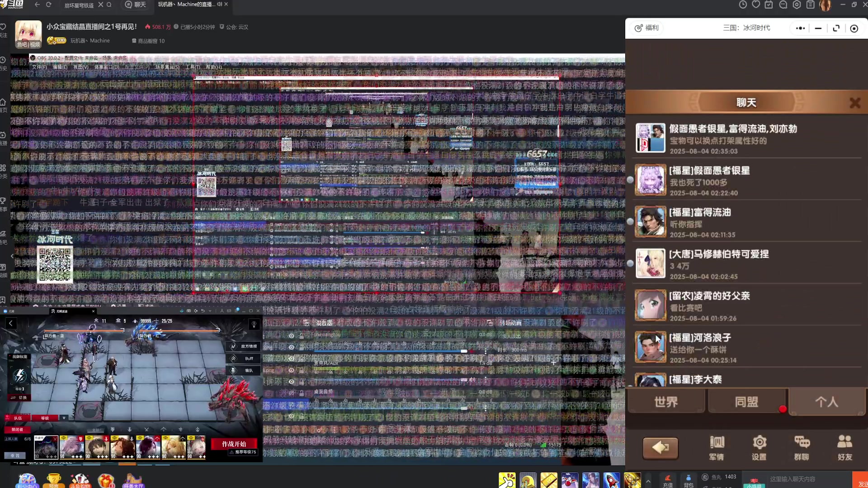Select the gold bar gift icon
868x488 pixels.
coord(549,480)
